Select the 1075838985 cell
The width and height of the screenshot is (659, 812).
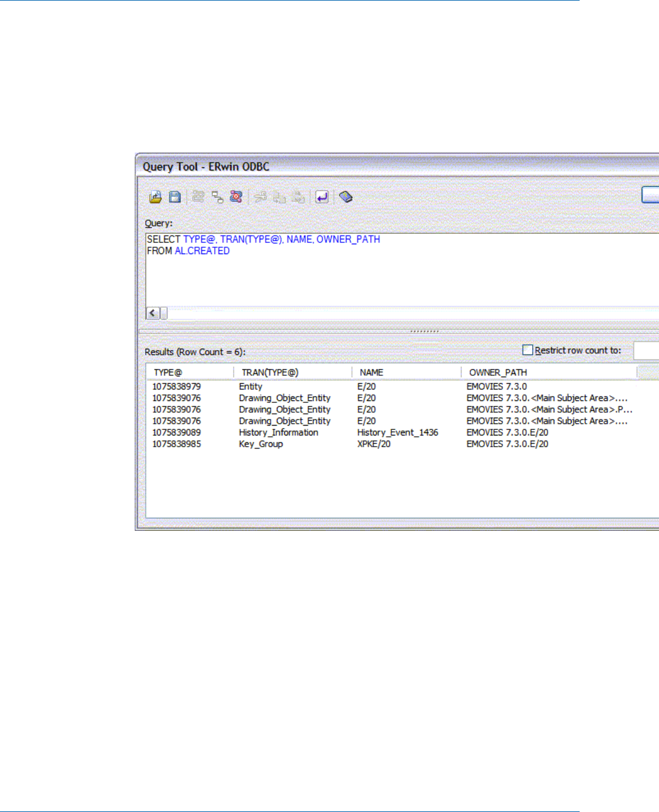(177, 444)
